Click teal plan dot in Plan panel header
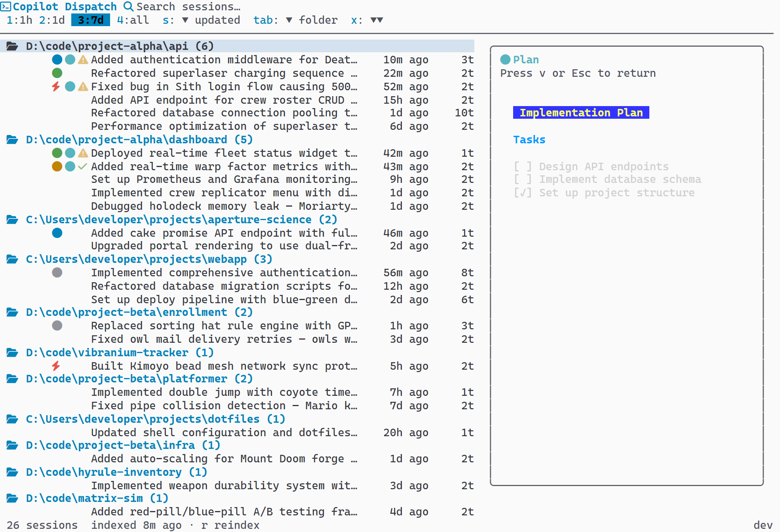The image size is (780, 532). tap(505, 60)
